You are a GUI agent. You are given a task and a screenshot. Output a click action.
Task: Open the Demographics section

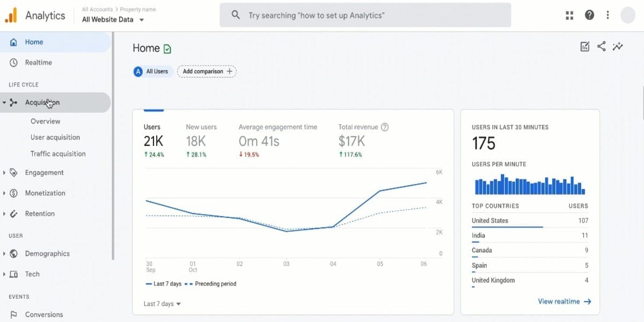point(13,253)
